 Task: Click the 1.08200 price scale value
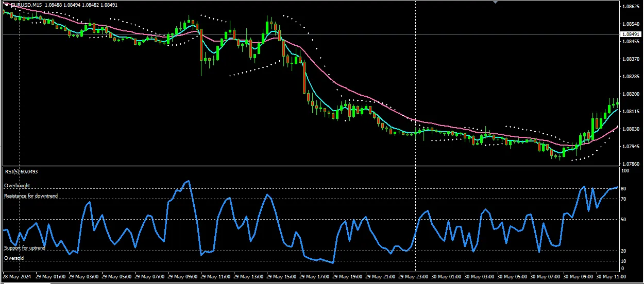coord(631,94)
